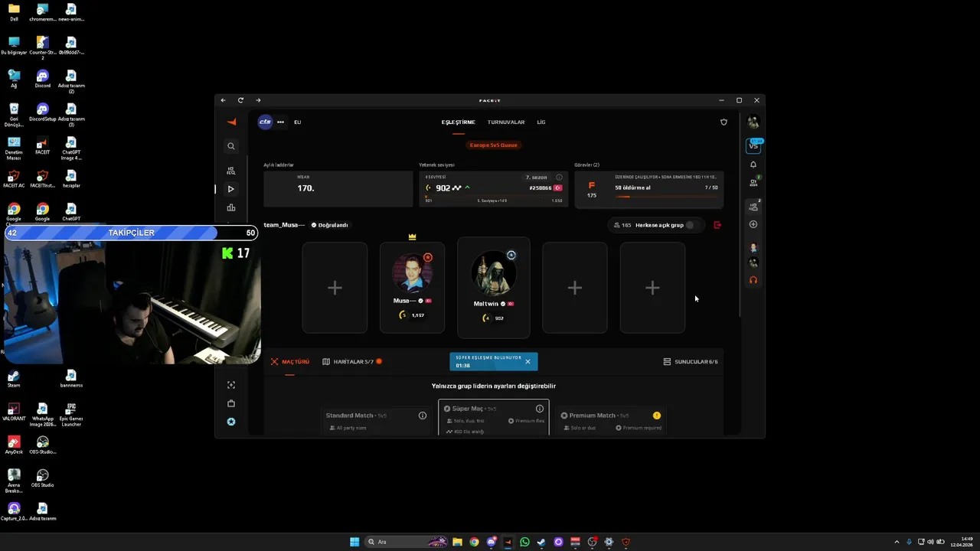Open the Nisan monthly ladder card
Viewport: 980px width, 551px height.
[338, 189]
